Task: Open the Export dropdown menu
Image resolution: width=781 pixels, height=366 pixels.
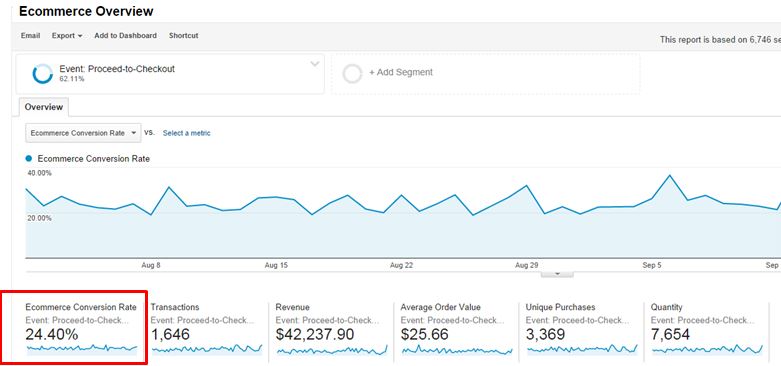Action: click(x=67, y=36)
